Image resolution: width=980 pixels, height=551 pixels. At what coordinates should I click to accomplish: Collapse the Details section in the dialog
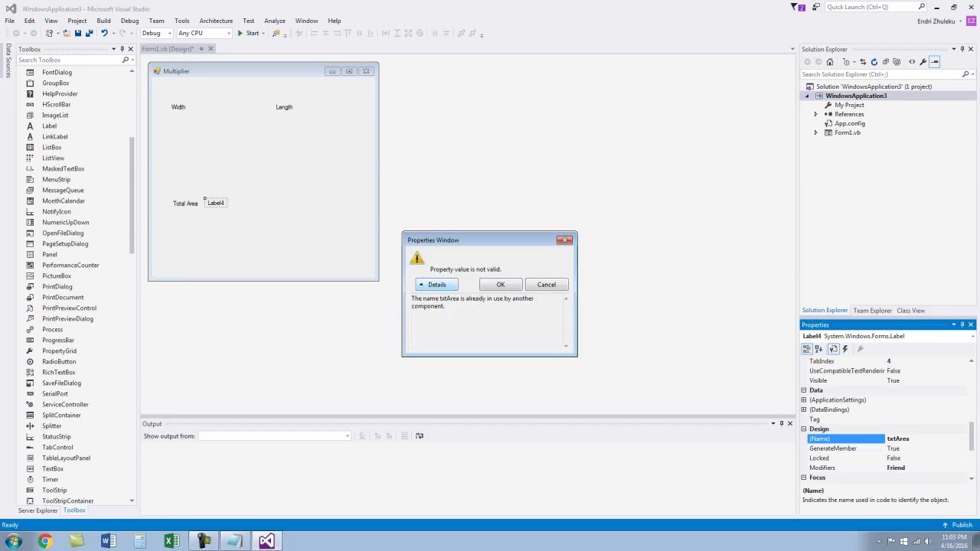[x=436, y=285]
